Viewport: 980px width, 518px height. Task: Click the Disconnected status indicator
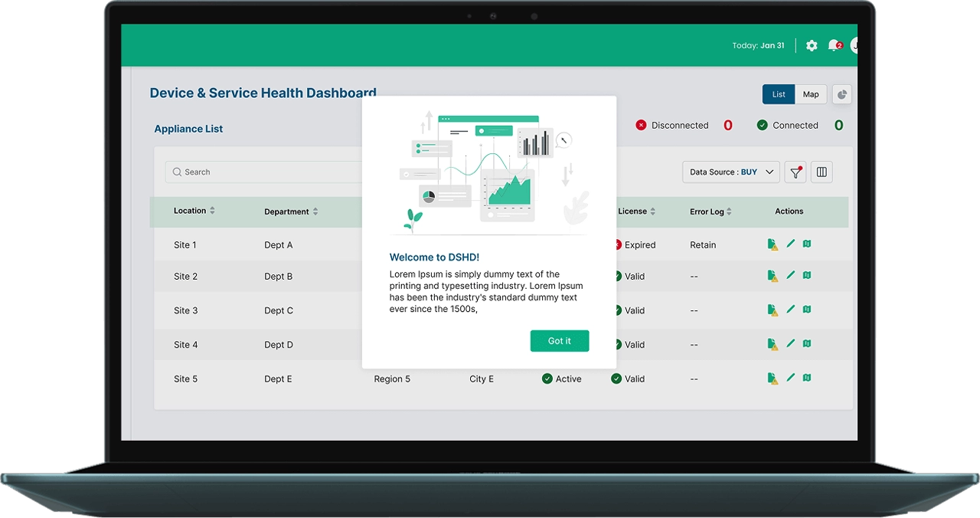[x=672, y=126]
